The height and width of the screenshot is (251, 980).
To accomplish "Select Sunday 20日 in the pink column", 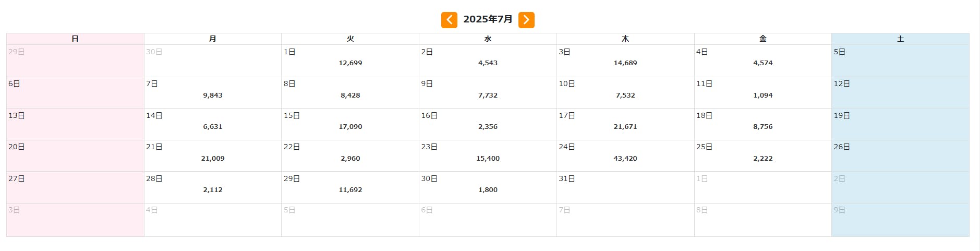I will pyautogui.click(x=75, y=156).
